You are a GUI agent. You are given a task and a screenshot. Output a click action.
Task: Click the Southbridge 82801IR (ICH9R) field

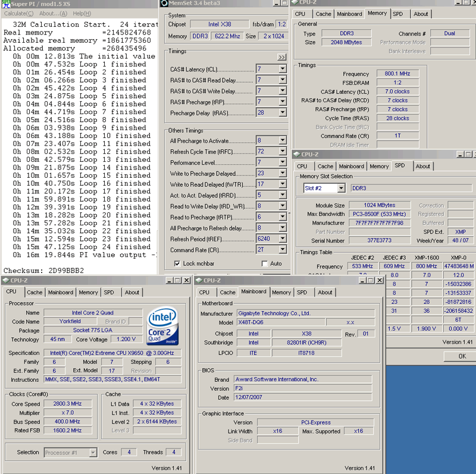(306, 343)
